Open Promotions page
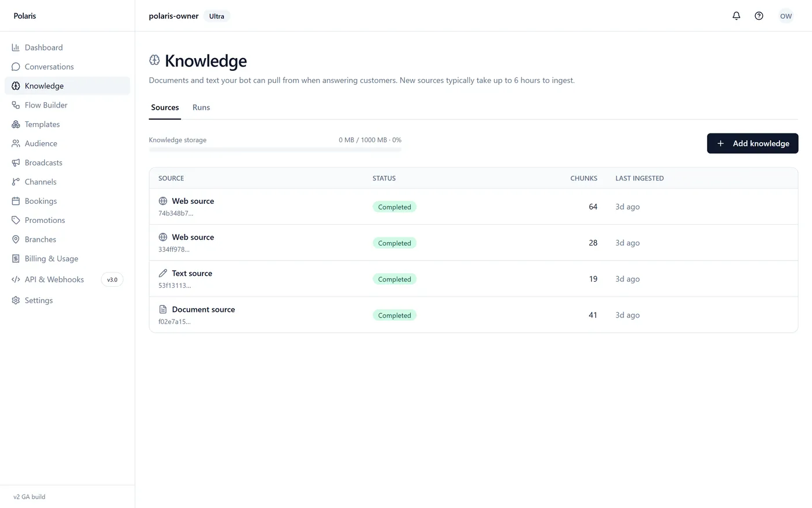 67,220
